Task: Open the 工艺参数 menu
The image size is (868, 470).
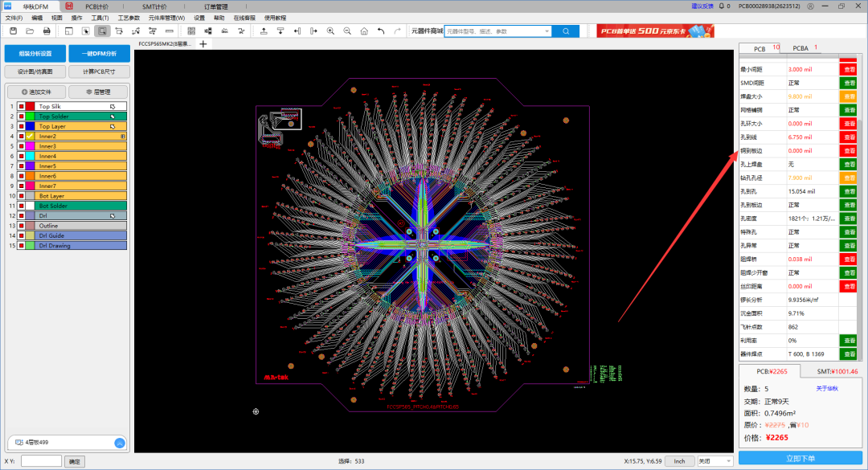Action: pyautogui.click(x=129, y=18)
